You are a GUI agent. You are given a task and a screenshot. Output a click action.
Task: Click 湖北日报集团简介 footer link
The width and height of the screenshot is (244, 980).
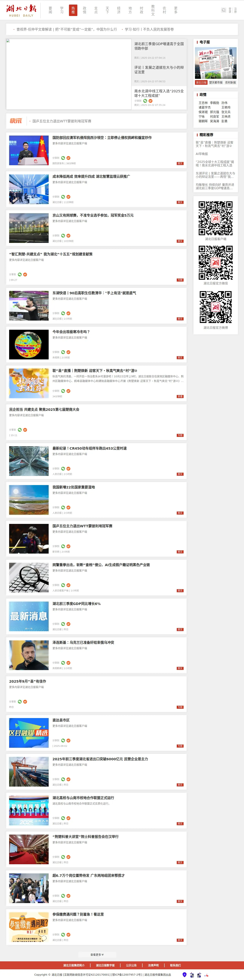coord(74,965)
